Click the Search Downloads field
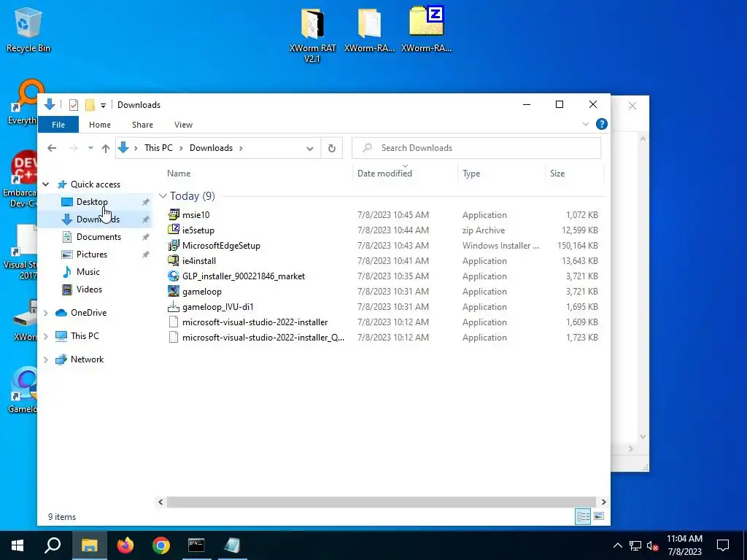The height and width of the screenshot is (560, 747). [476, 148]
